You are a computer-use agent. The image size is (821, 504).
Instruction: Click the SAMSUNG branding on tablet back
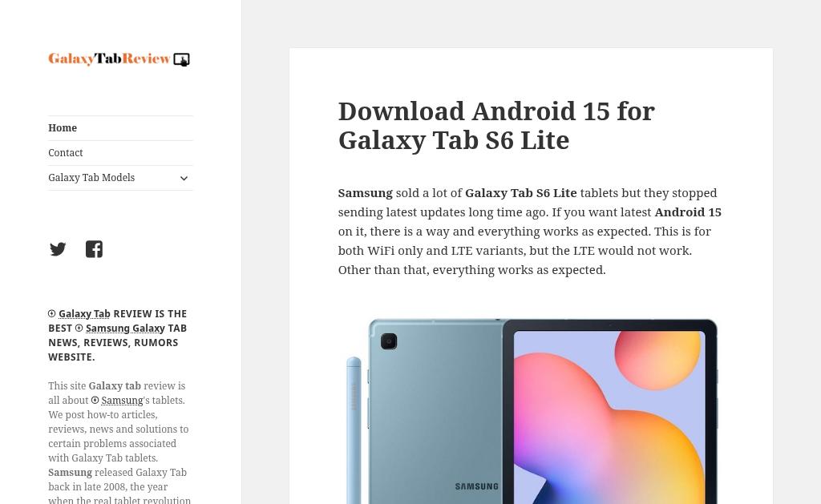(476, 486)
